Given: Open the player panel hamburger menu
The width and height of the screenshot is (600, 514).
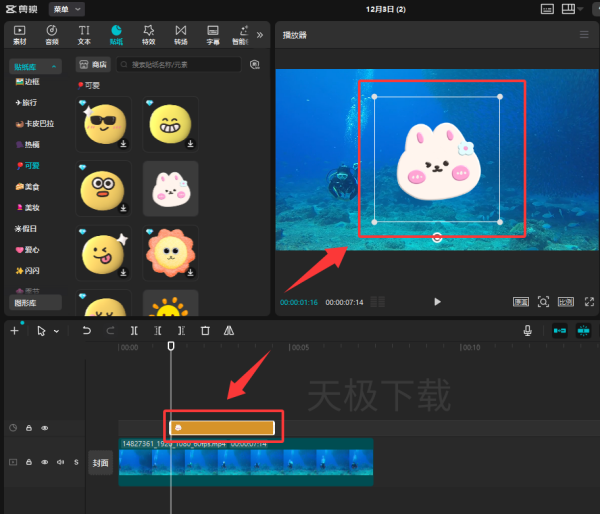Looking at the screenshot, I should click(x=584, y=34).
